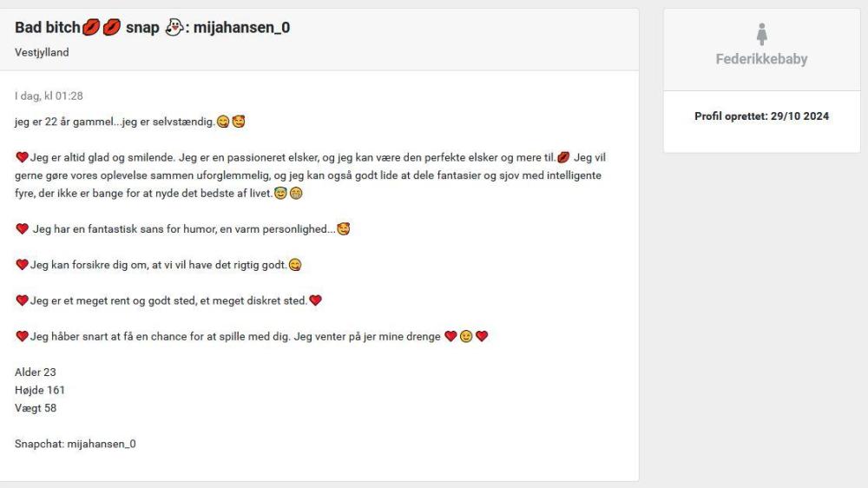Click the heart after 'meget diskret sted.'

point(315,300)
